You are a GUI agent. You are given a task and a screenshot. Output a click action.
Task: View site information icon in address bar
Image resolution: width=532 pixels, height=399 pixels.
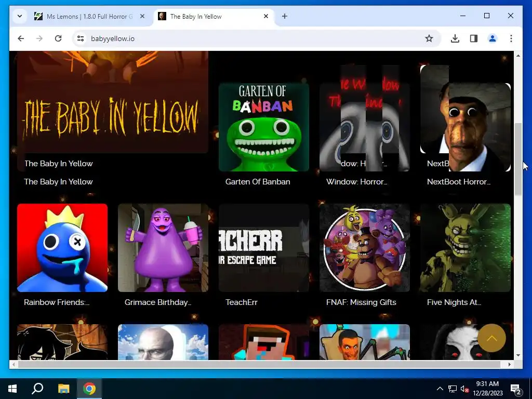81,38
